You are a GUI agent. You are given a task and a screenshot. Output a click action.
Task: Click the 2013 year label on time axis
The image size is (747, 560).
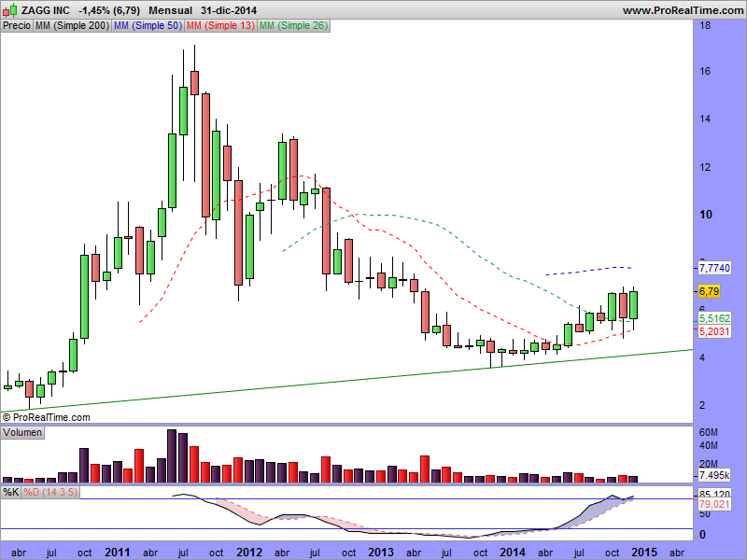coord(381,552)
